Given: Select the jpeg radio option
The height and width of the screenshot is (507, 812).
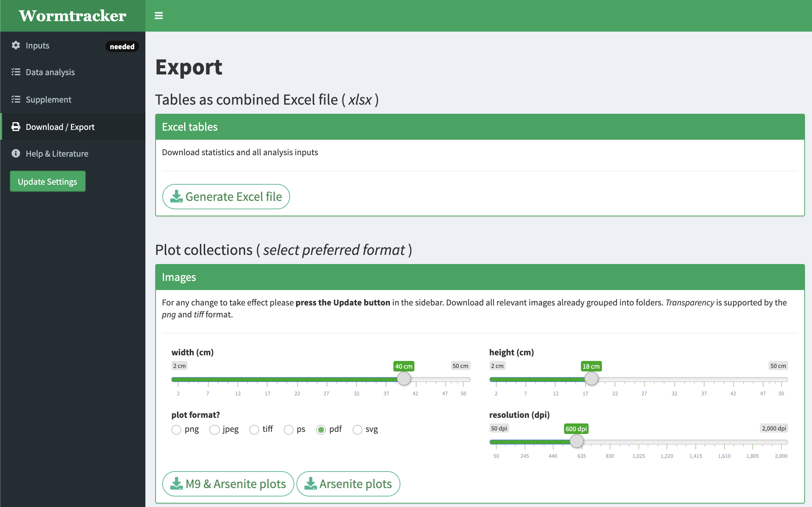Looking at the screenshot, I should click(x=214, y=429).
